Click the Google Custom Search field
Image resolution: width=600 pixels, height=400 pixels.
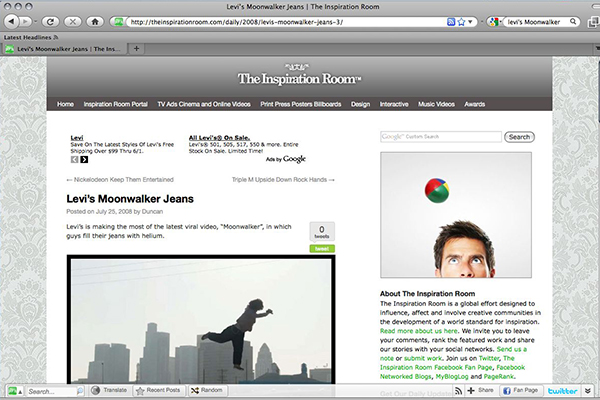441,137
